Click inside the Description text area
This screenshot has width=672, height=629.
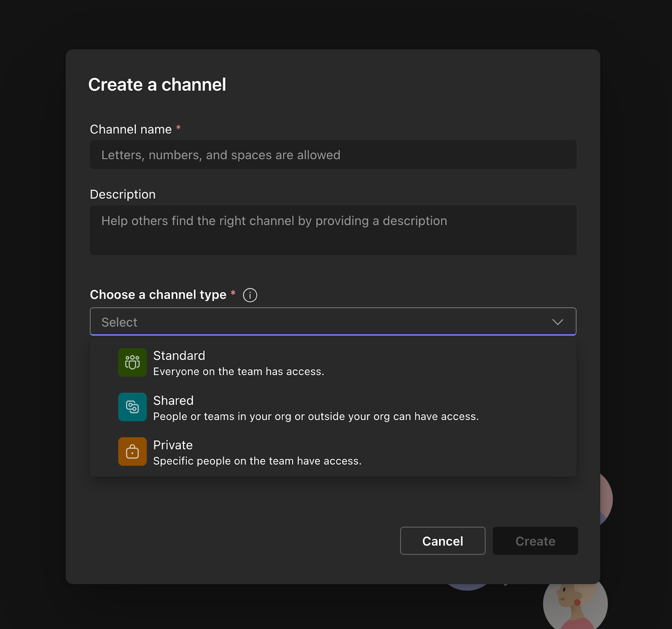pos(333,230)
